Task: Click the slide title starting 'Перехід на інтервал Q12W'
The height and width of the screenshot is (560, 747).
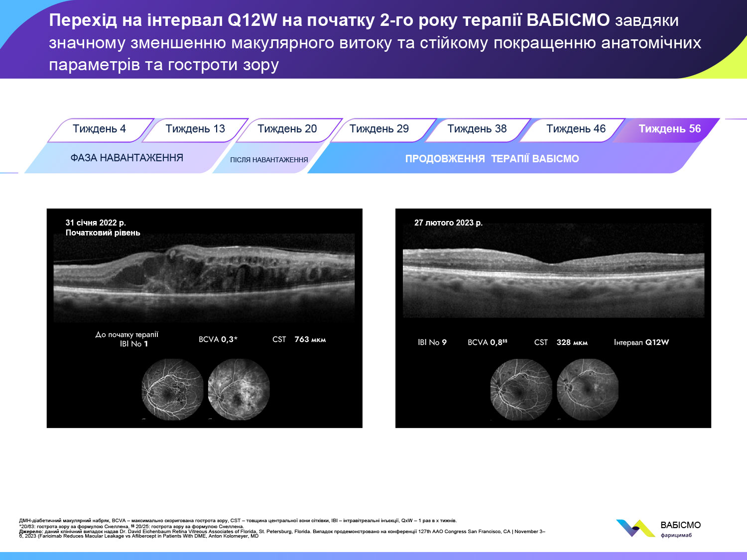Action: pos(375,42)
